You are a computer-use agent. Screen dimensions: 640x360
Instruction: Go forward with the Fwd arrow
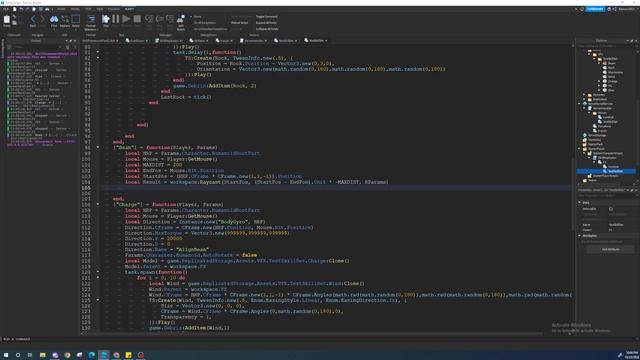(x=42, y=20)
